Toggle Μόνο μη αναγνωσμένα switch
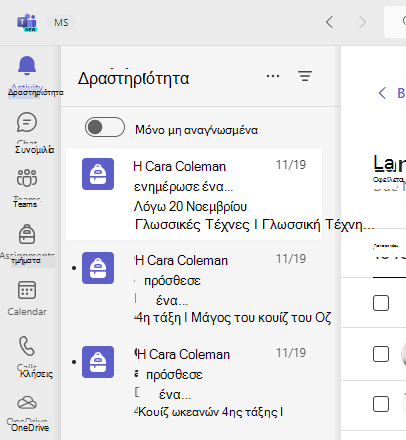The height and width of the screenshot is (440, 406). [105, 127]
